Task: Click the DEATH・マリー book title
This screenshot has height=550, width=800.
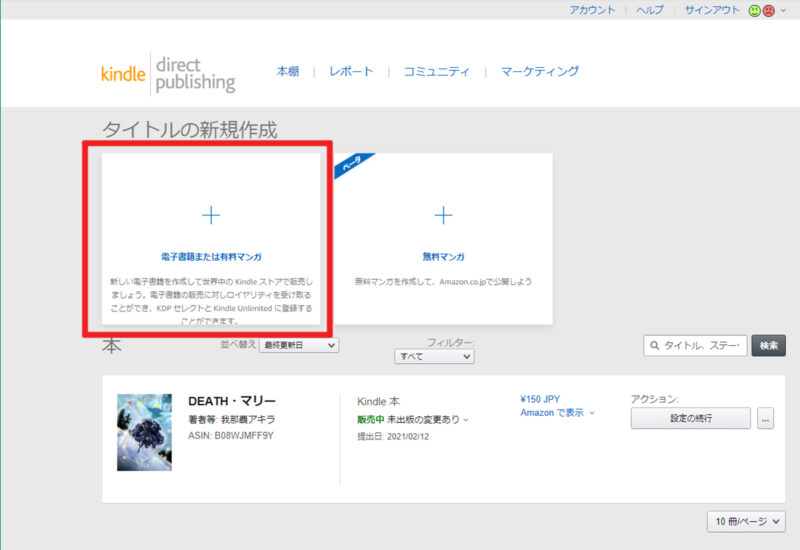Action: click(232, 401)
